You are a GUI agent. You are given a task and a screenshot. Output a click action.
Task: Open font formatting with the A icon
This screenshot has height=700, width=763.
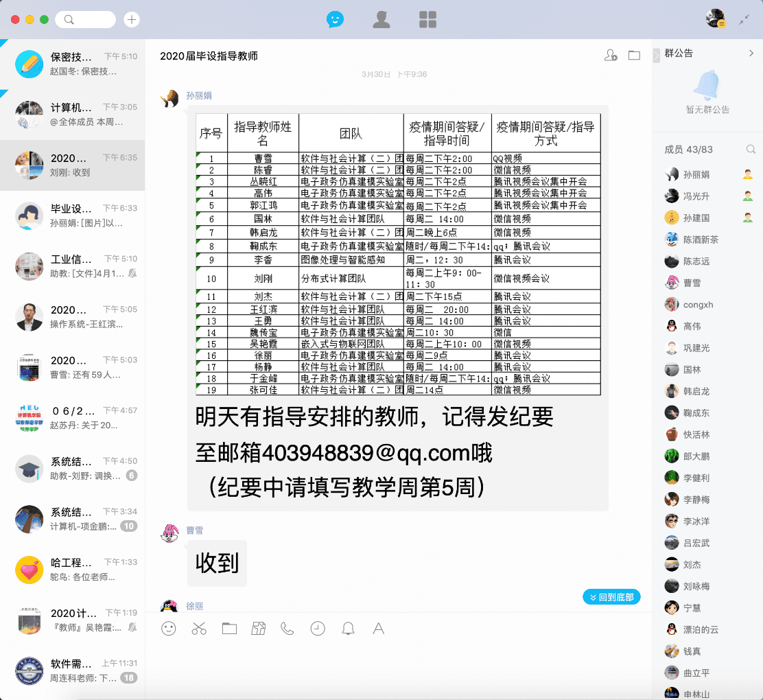coord(378,628)
